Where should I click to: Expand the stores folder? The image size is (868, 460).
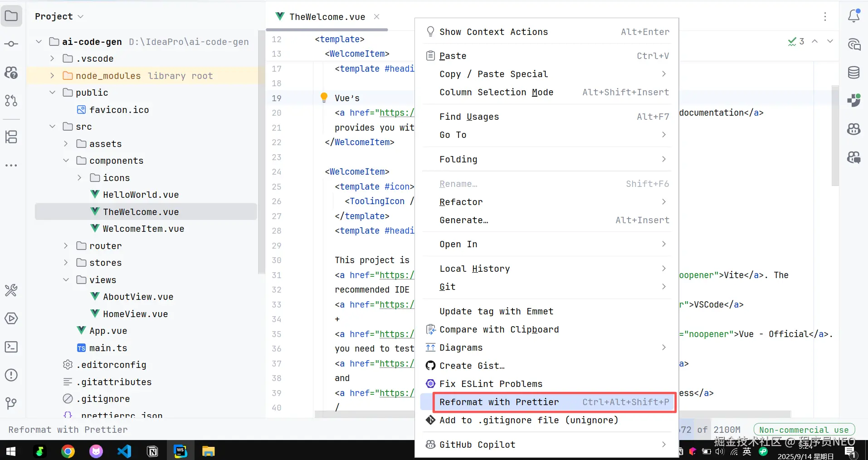(x=66, y=263)
